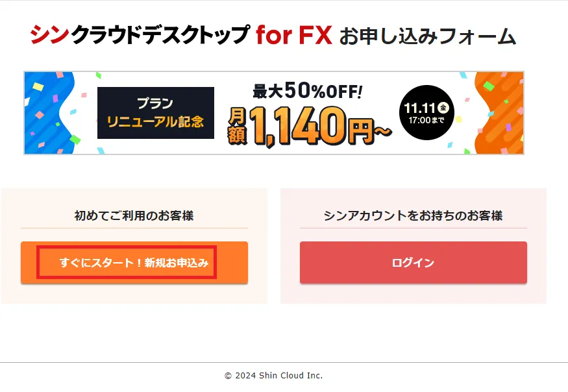Click the 月額 label in the banner

click(x=237, y=126)
